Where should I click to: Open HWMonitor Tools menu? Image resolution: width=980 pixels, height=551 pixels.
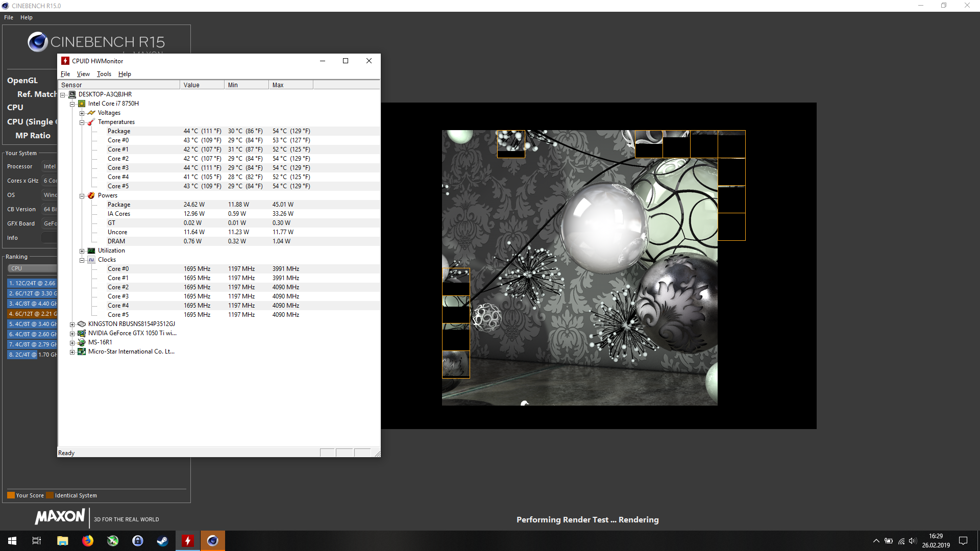(x=104, y=74)
